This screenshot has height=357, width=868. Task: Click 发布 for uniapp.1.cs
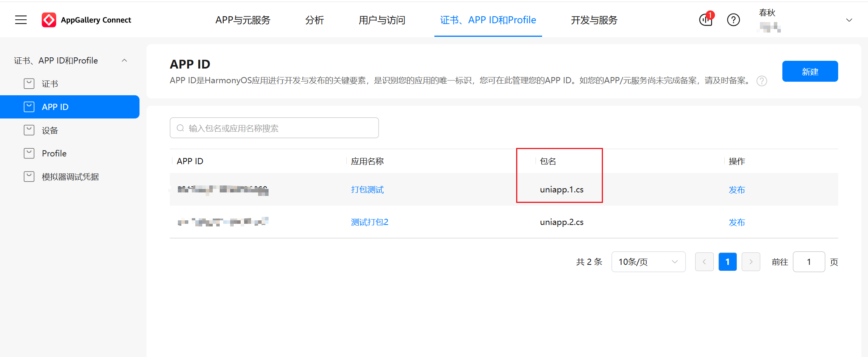737,190
